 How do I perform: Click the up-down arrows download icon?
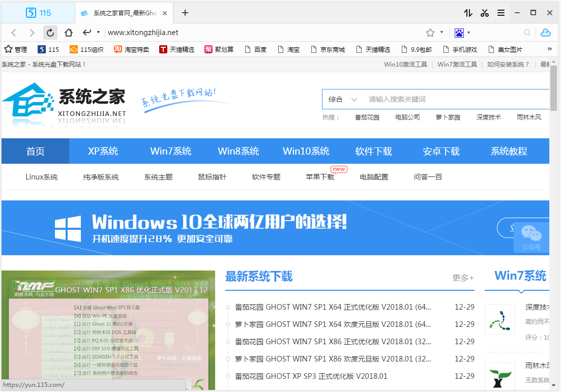(x=468, y=13)
